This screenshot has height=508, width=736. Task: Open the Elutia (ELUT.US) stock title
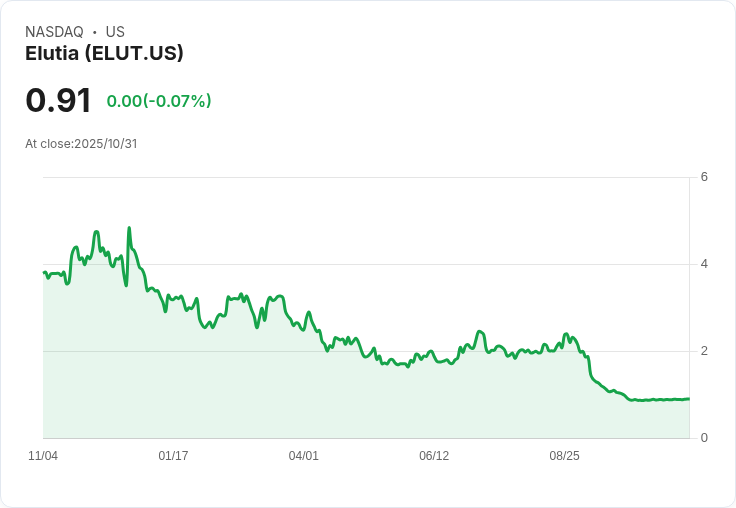104,54
